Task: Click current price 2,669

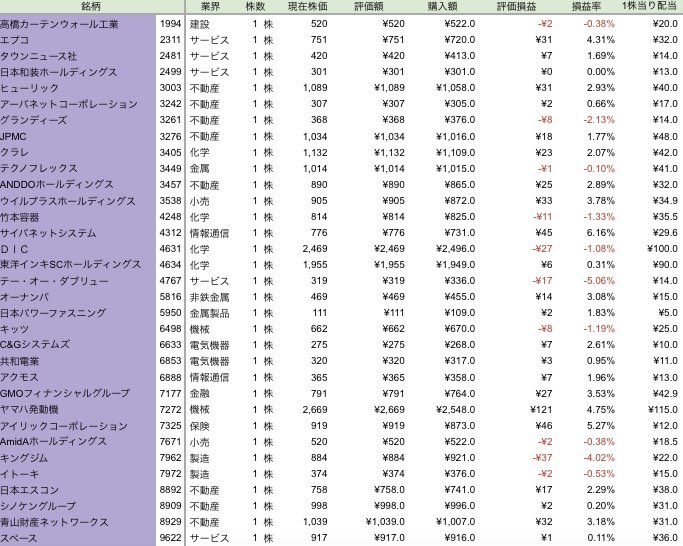Action: pos(315,410)
